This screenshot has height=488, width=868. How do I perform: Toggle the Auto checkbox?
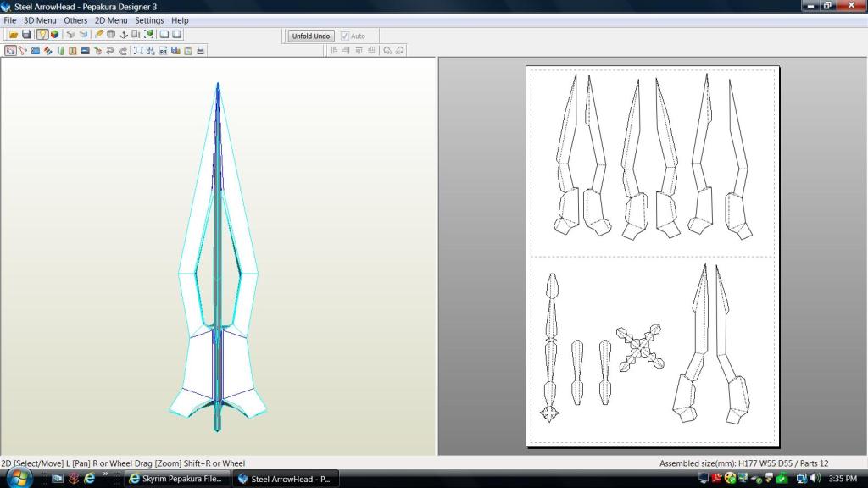tap(345, 36)
